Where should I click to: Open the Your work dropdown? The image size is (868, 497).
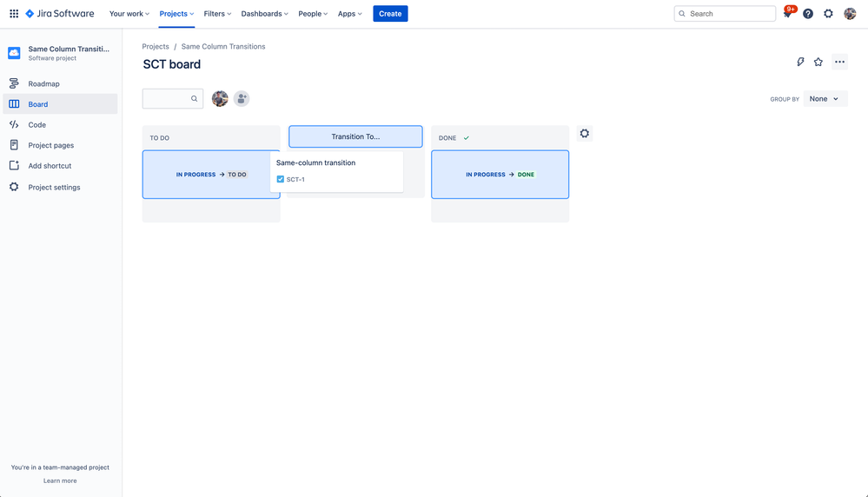point(129,13)
